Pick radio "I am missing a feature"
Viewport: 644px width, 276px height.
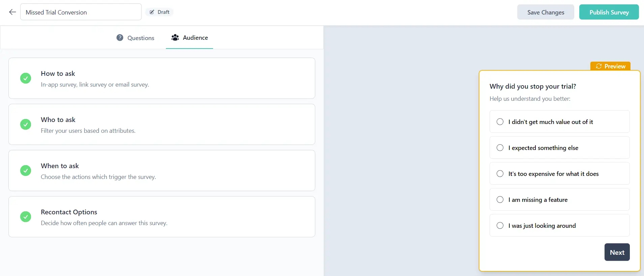point(500,200)
